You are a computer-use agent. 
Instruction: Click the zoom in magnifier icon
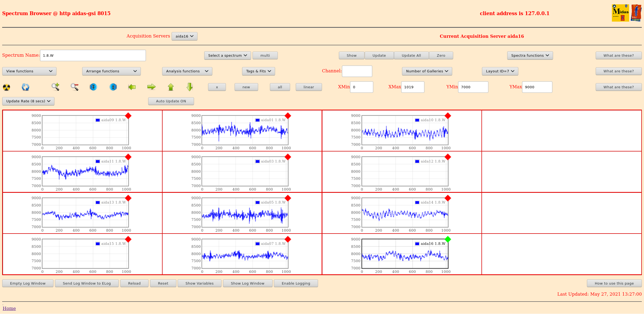tap(55, 87)
